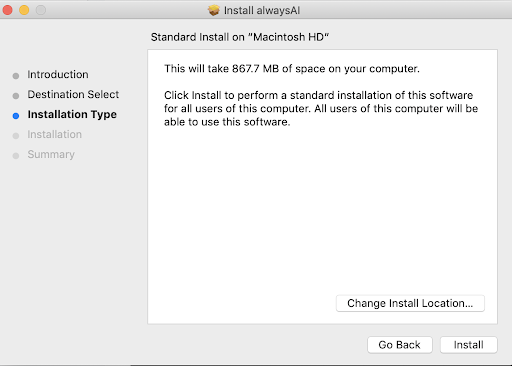Select the Introduction step in sidebar

pyautogui.click(x=58, y=74)
